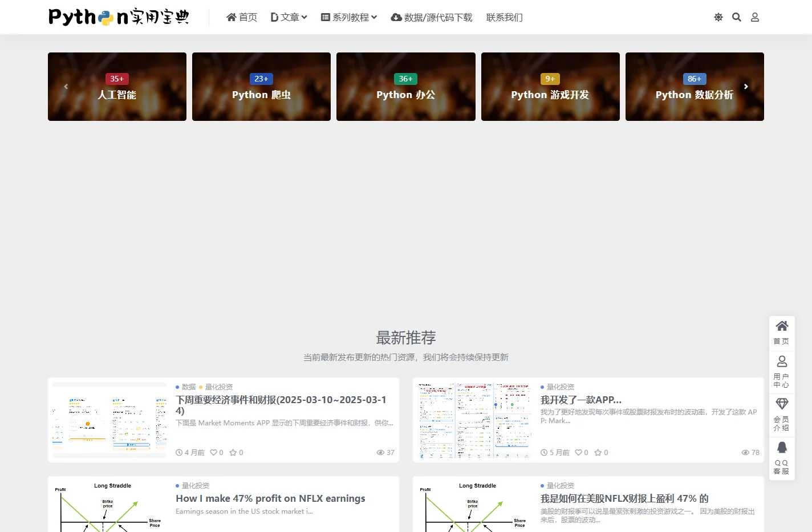Click excerpt Earnings season in the US stock market

245,511
